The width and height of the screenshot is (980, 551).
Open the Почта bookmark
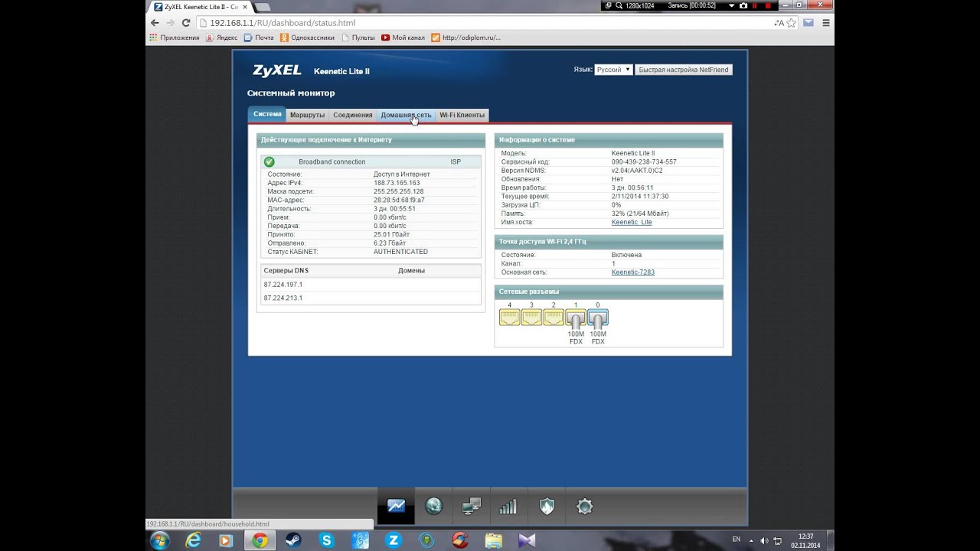coord(259,37)
